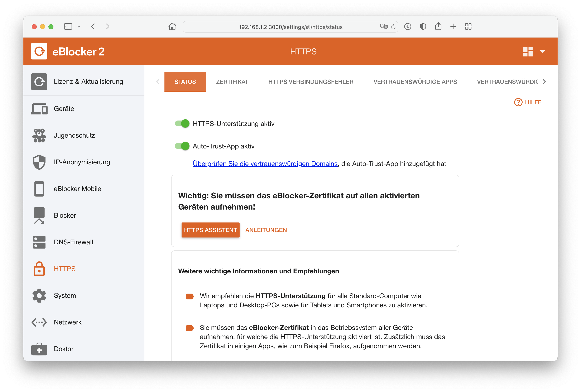The width and height of the screenshot is (581, 392).
Task: Toggle the browser sidebar icon
Action: (68, 26)
